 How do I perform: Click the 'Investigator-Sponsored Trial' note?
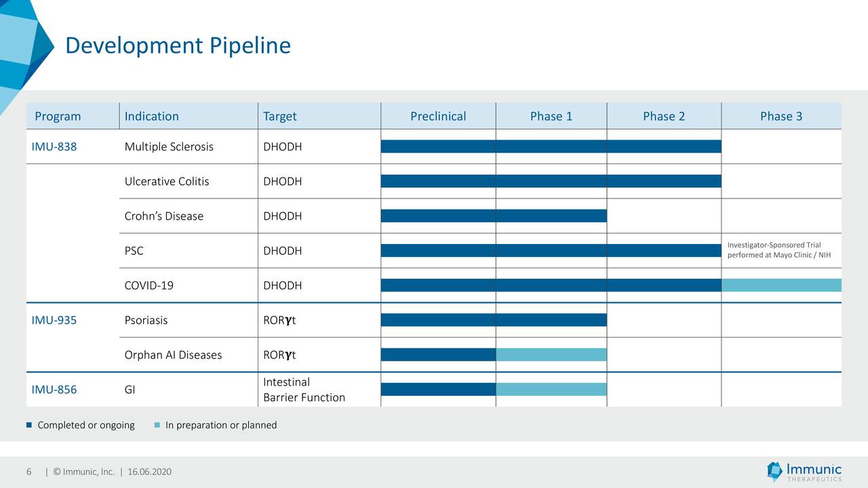click(778, 250)
